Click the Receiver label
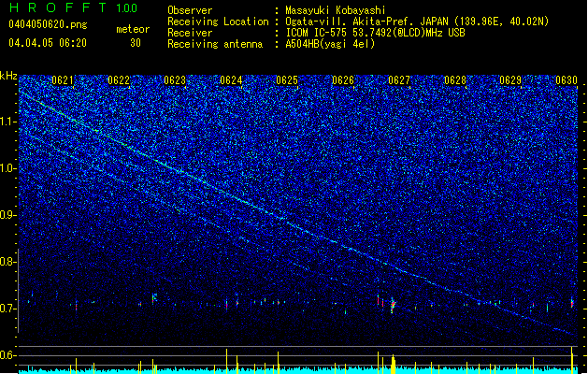This screenshot has width=588, height=374. click(x=190, y=33)
